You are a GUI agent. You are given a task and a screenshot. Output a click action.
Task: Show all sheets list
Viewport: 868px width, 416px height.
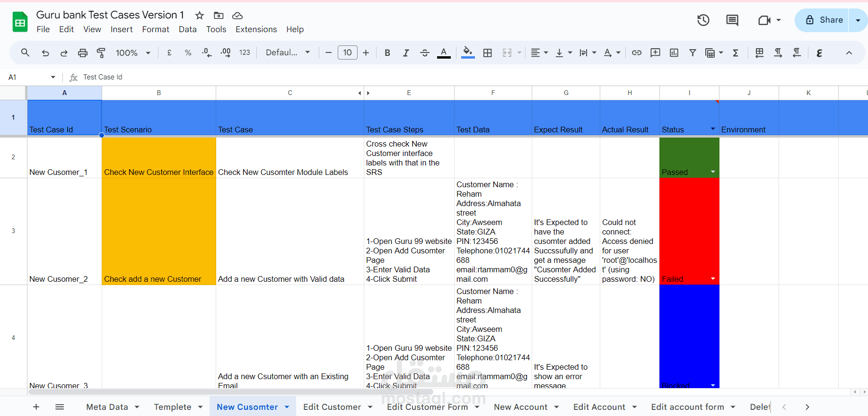[60, 407]
